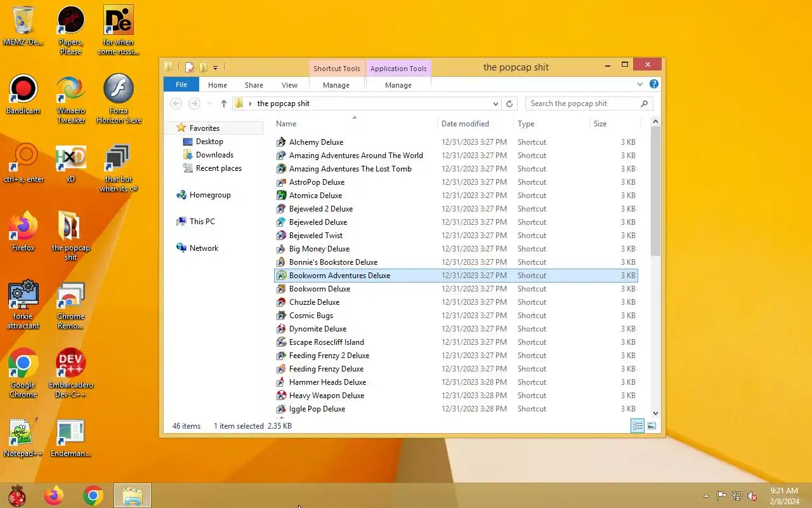Click the refresh button in address bar
Screen dimensions: 812x508
pyautogui.click(x=509, y=104)
